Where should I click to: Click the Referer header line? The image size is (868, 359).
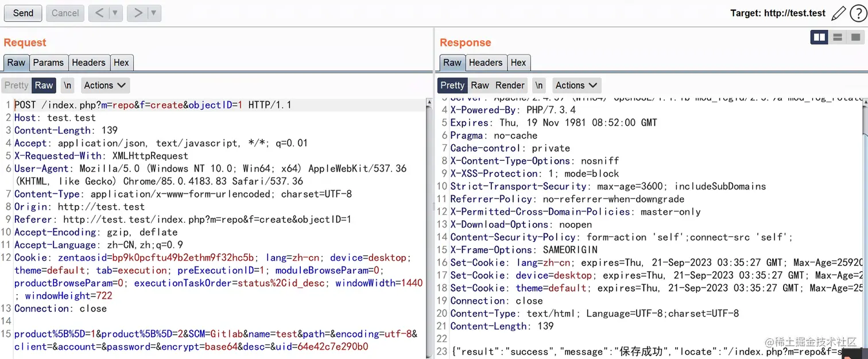pyautogui.click(x=183, y=219)
